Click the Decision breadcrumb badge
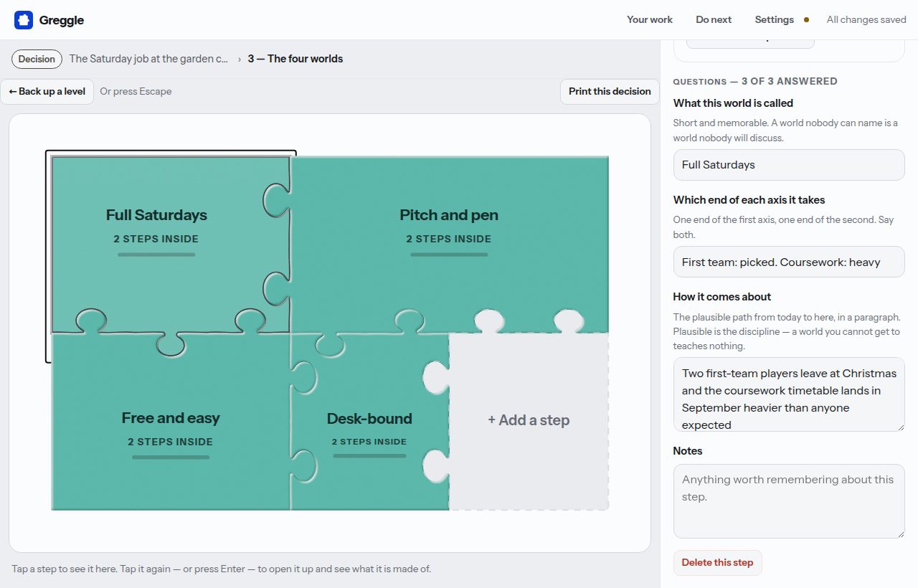 (37, 59)
